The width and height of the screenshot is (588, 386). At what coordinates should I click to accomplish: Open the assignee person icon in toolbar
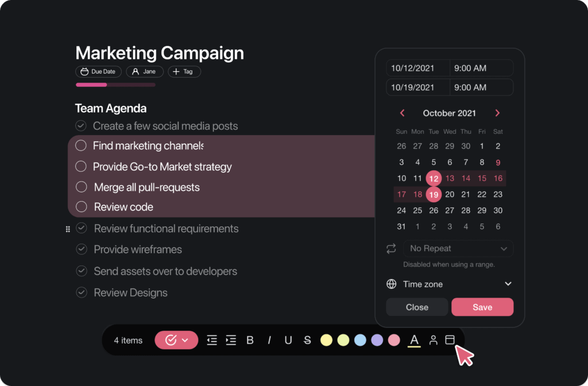pyautogui.click(x=434, y=340)
